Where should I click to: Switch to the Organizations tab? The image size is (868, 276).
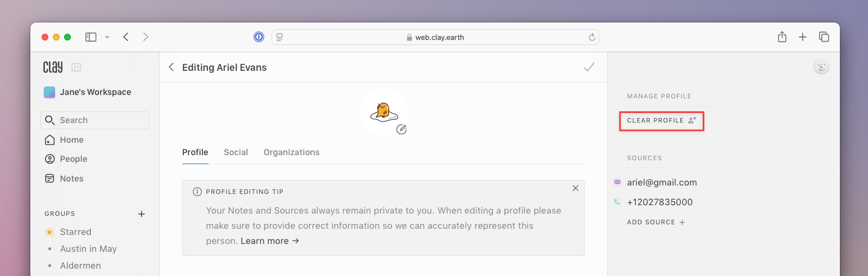tap(291, 152)
